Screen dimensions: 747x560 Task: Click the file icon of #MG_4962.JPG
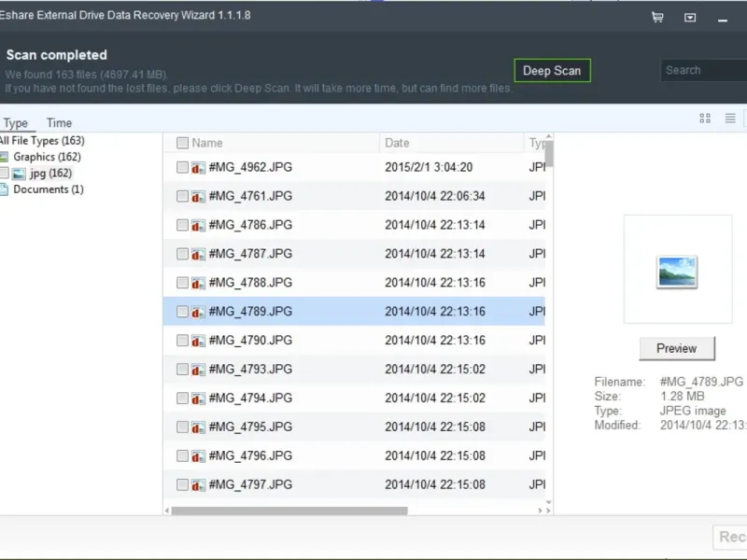(x=198, y=168)
